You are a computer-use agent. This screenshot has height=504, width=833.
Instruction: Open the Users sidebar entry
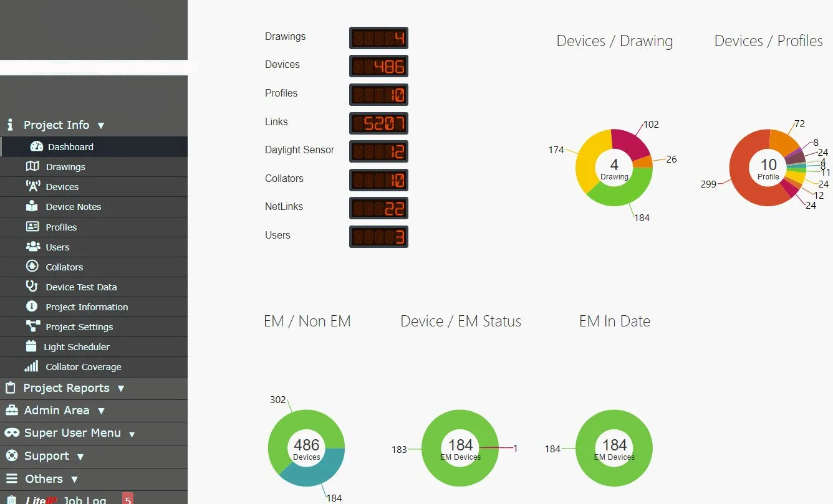[x=94, y=247]
